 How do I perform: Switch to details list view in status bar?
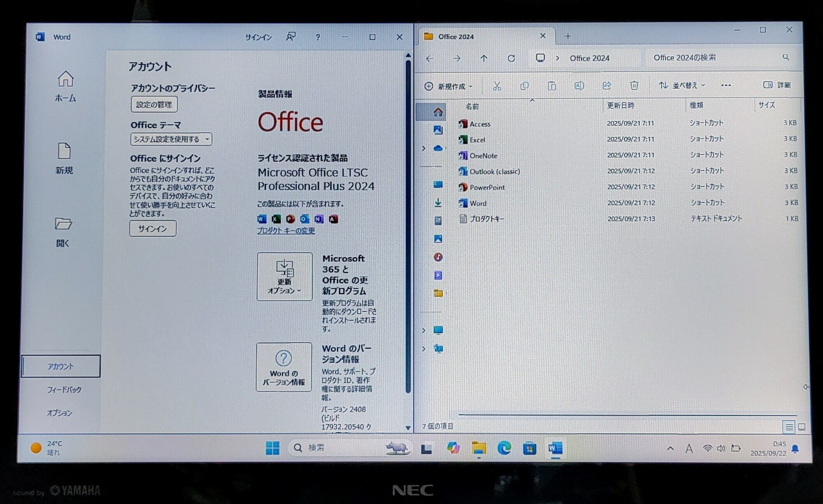pos(789,427)
